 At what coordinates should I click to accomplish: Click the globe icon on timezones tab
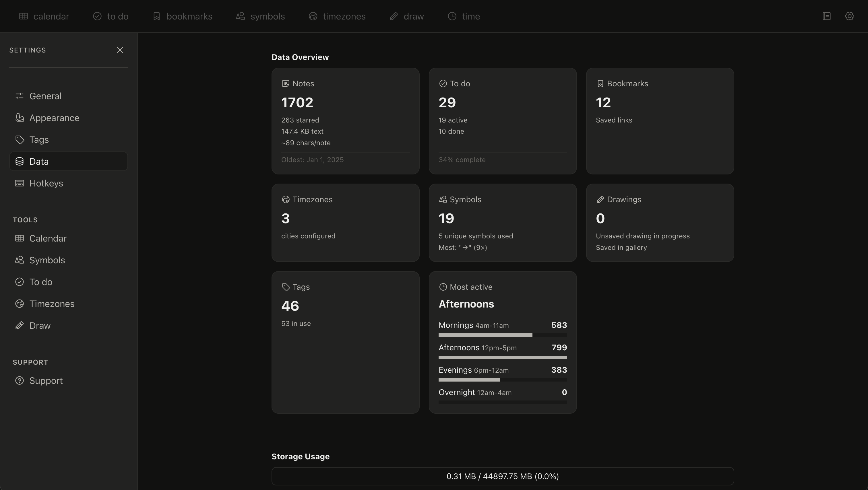(313, 16)
